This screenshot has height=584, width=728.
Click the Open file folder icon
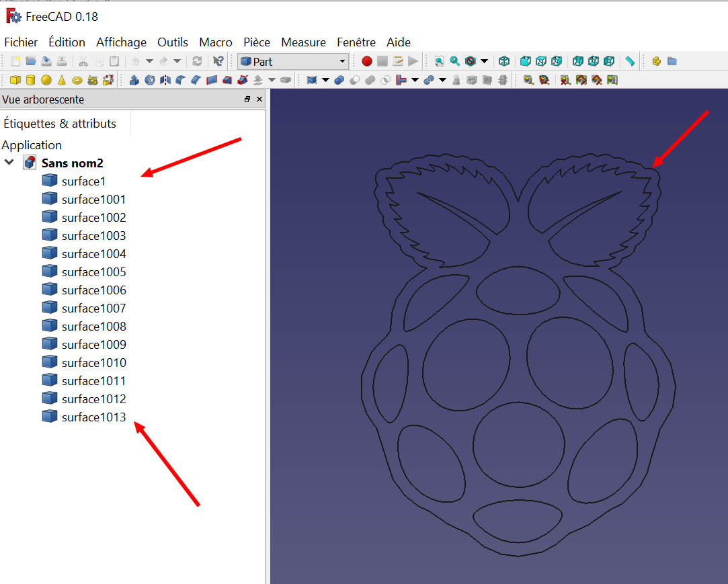coord(31,61)
